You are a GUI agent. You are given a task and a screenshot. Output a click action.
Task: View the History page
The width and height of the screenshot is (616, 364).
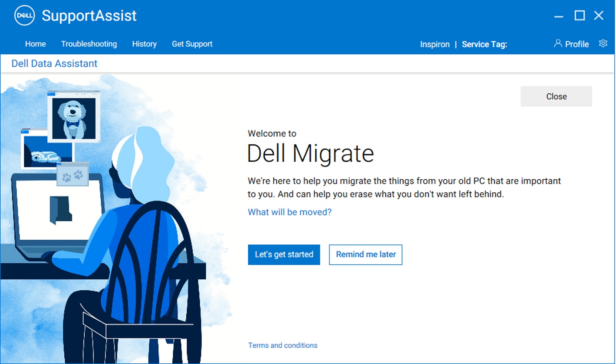pyautogui.click(x=144, y=44)
